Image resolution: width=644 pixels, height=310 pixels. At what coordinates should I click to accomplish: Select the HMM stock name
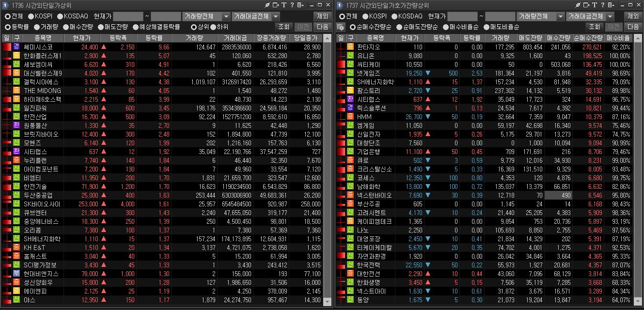tap(364, 117)
